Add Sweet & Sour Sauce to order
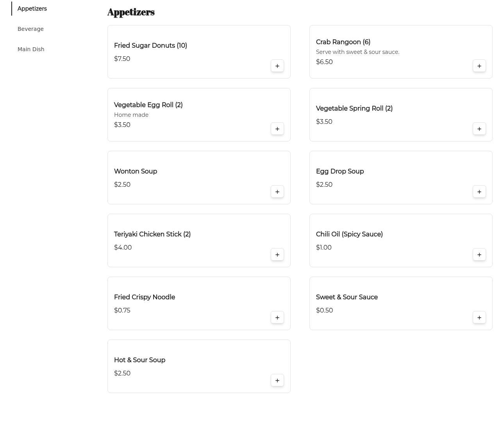 (x=479, y=318)
